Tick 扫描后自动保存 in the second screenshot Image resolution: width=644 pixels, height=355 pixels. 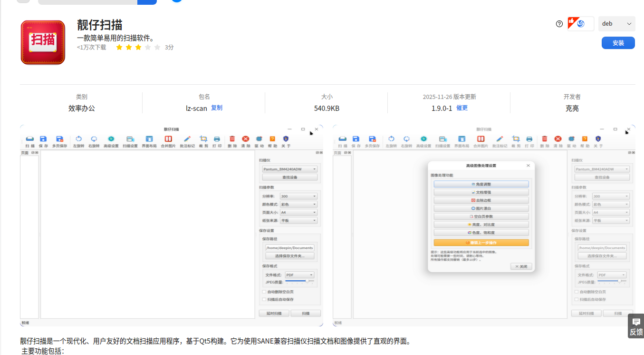pyautogui.click(x=577, y=299)
